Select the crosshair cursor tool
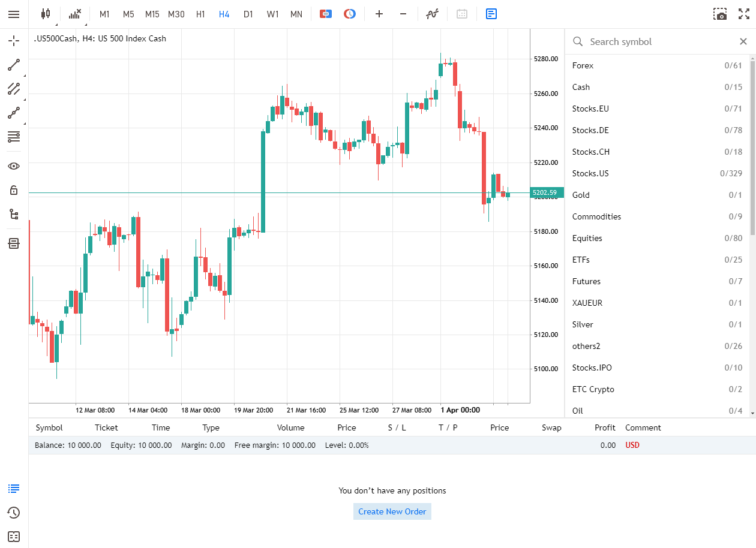The image size is (756, 548). pyautogui.click(x=14, y=41)
